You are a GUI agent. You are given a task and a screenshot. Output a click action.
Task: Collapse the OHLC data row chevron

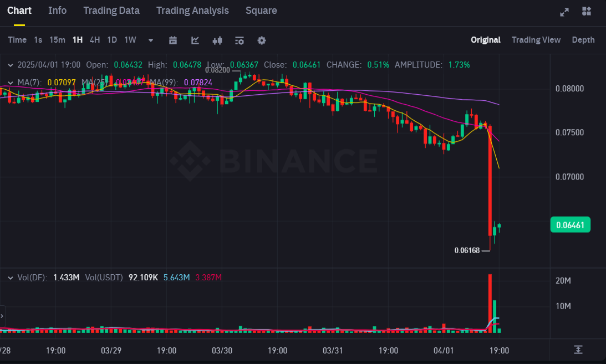[x=11, y=65]
